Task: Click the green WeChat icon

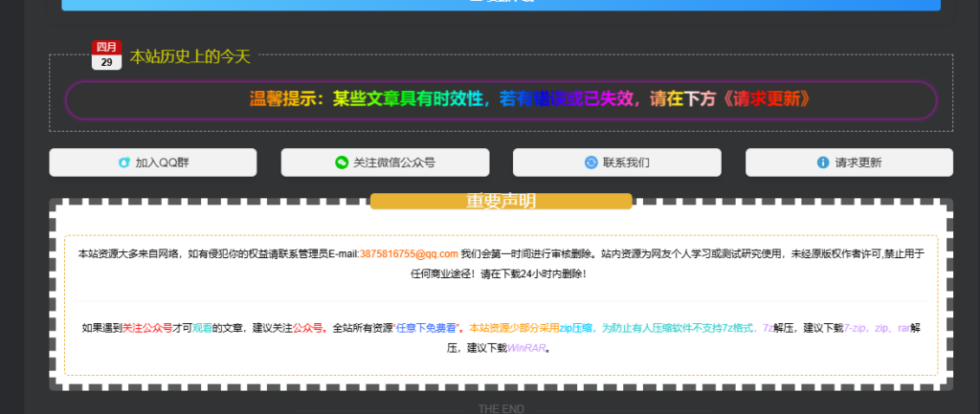Action: 342,163
